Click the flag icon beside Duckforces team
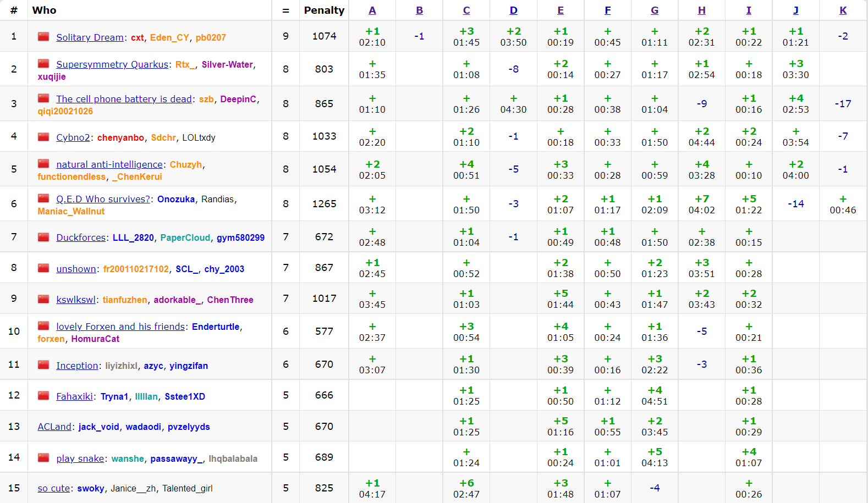Image resolution: width=868 pixels, height=503 pixels. (x=43, y=237)
